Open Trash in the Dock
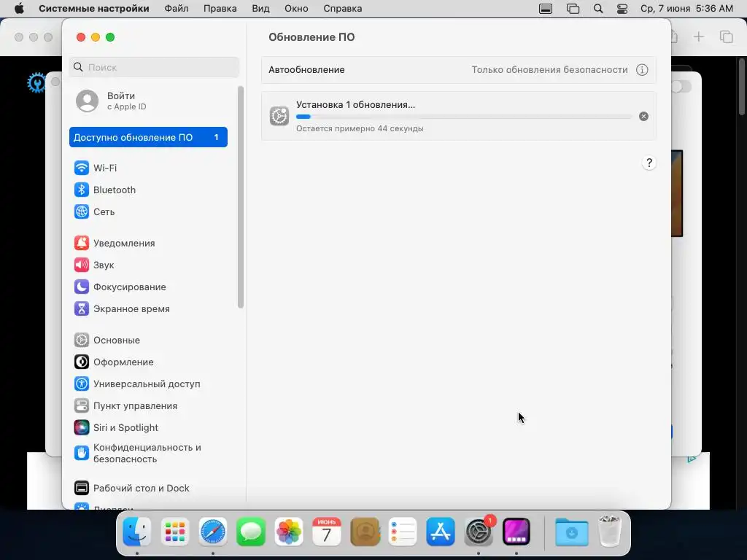 (x=610, y=532)
